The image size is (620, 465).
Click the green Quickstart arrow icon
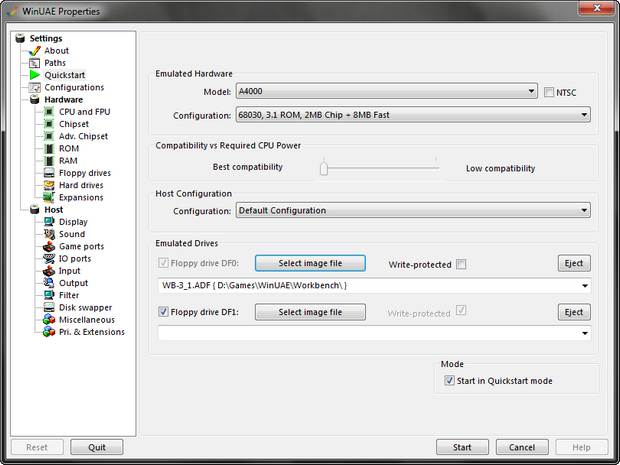(34, 75)
